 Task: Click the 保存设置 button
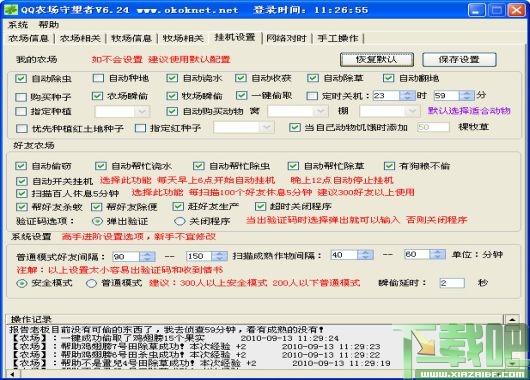pos(459,60)
